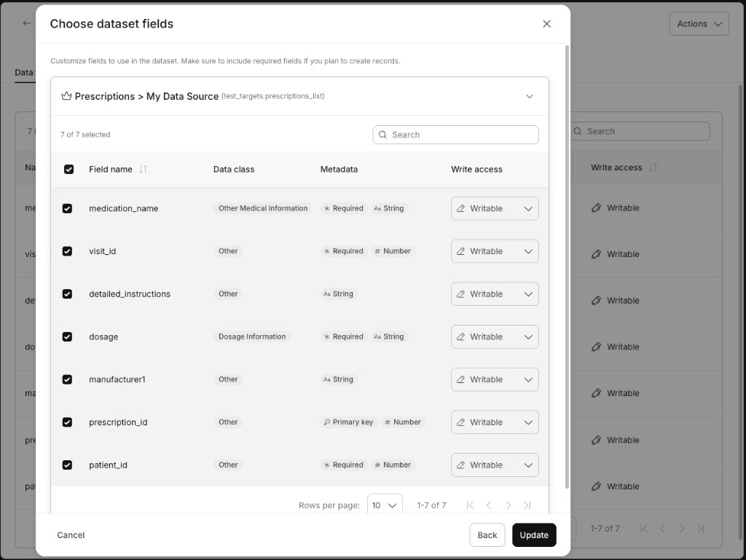This screenshot has width=746, height=560.
Task: Click the search magnifier icon in dialog
Action: tap(382, 135)
